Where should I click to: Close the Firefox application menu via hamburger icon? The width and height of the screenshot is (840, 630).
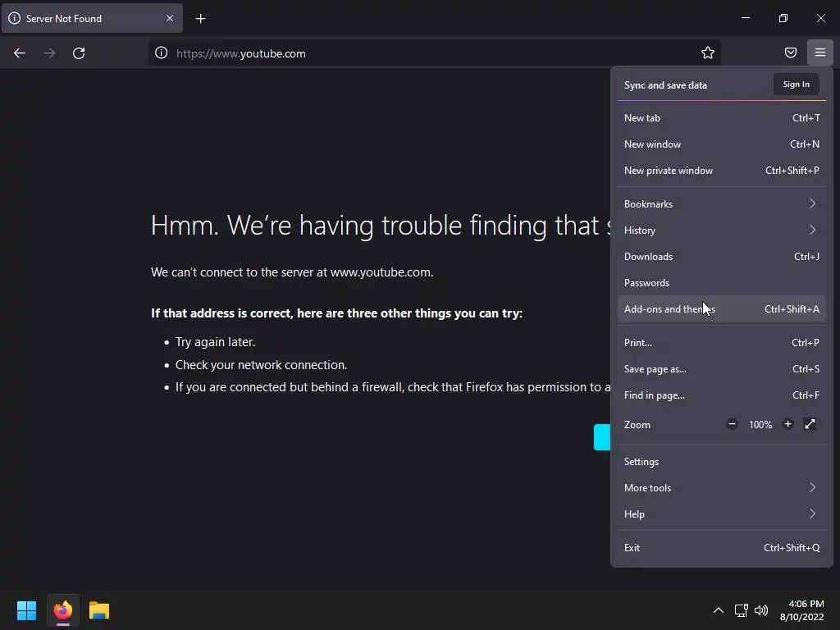tap(820, 52)
